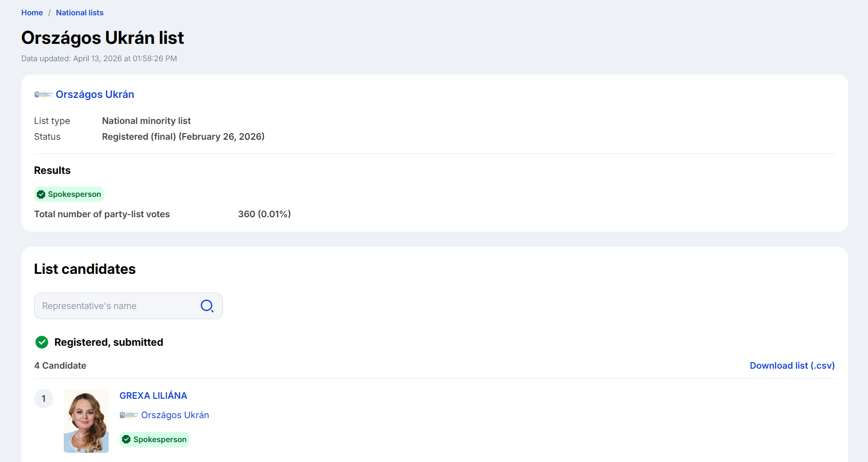Open the Home breadcrumb link
Viewport: 868px width, 462px height.
point(32,13)
